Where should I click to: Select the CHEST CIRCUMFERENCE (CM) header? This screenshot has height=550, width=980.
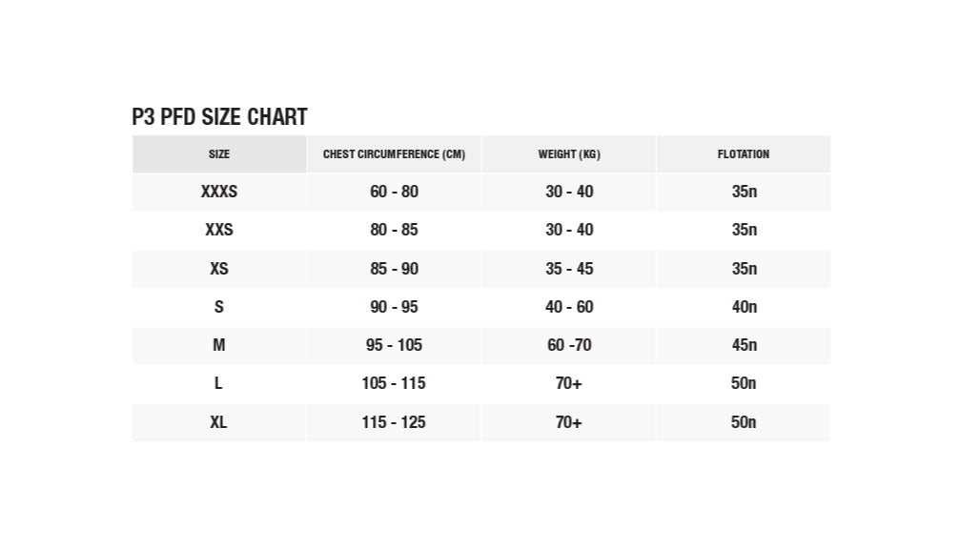click(x=394, y=153)
